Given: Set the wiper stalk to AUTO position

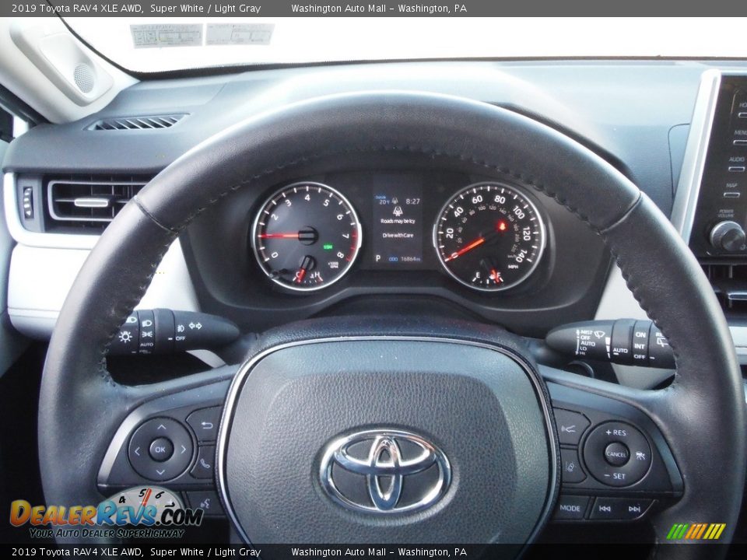Looking at the screenshot, I should [587, 343].
